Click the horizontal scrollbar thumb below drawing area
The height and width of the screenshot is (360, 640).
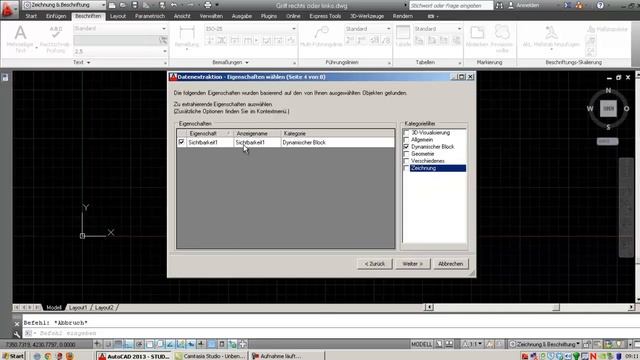(x=556, y=307)
